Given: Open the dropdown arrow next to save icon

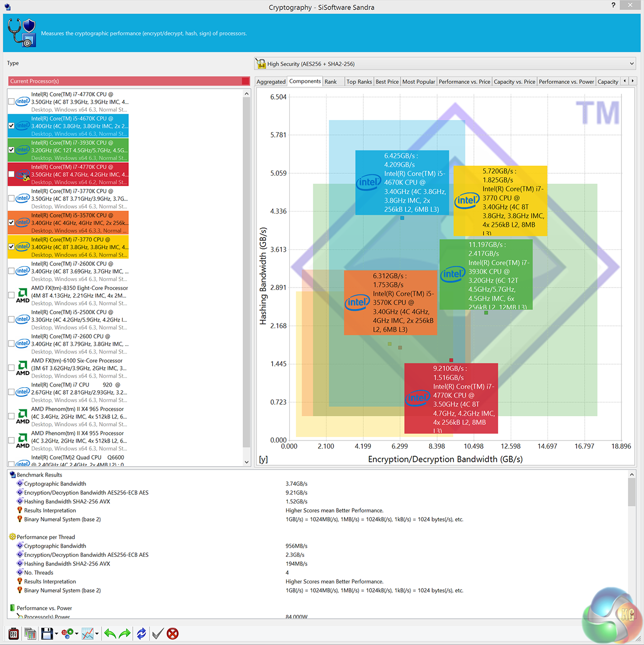Looking at the screenshot, I should [56, 634].
